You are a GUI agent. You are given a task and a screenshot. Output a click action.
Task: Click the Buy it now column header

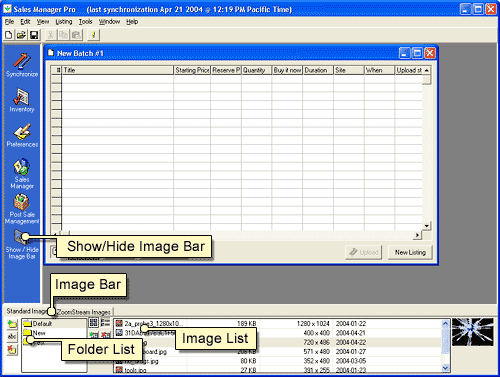(287, 70)
